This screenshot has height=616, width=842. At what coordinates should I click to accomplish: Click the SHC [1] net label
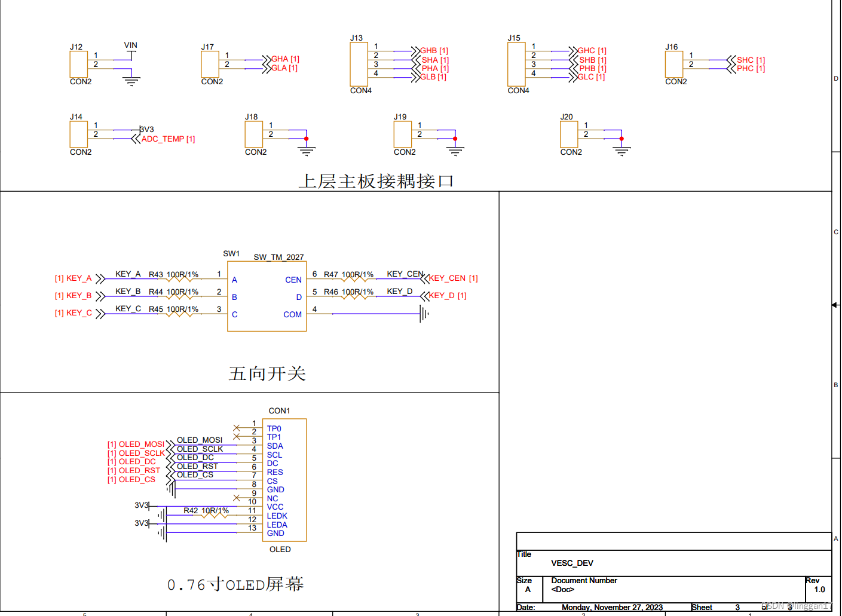point(751,60)
